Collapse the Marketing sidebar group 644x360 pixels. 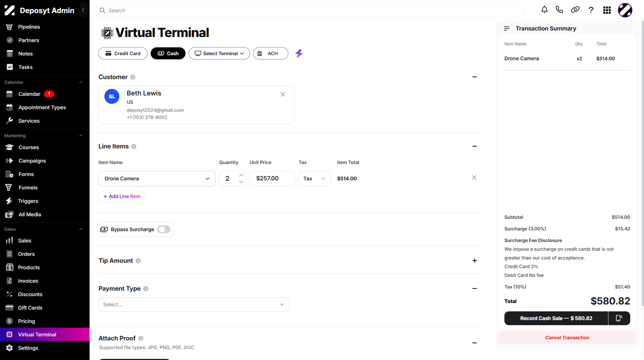coord(81,136)
